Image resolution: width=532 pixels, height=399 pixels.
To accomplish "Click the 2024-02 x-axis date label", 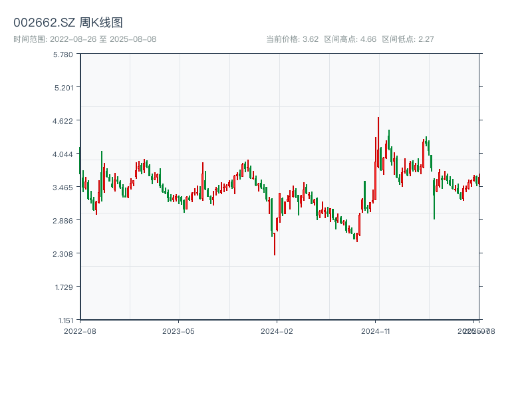I will [x=277, y=331].
